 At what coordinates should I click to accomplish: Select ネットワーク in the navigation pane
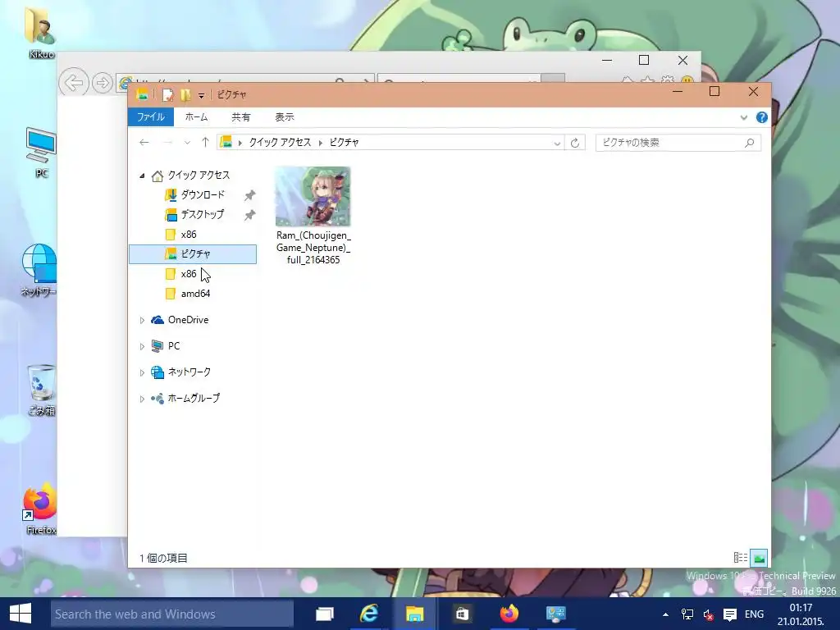189,372
